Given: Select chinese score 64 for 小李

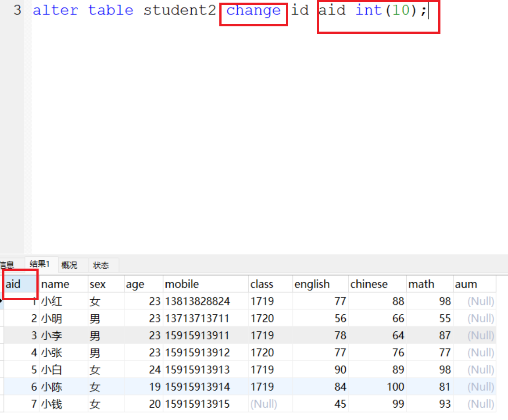Looking at the screenshot, I should 377,335.
